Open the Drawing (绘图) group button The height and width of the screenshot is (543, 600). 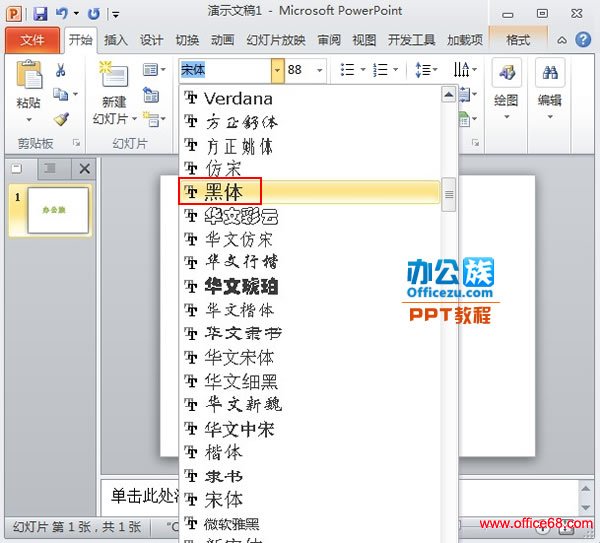[x=506, y=90]
